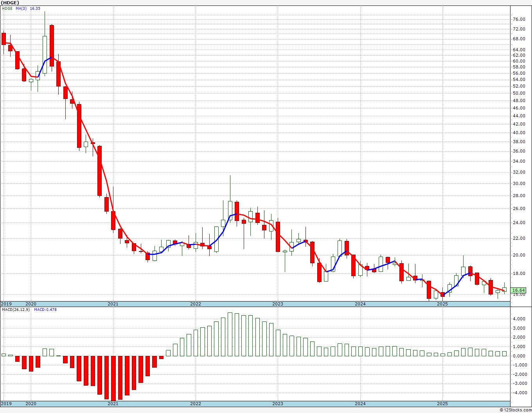Click the 50.00 price axis label
Screen dimensions: 532x413
click(x=519, y=93)
